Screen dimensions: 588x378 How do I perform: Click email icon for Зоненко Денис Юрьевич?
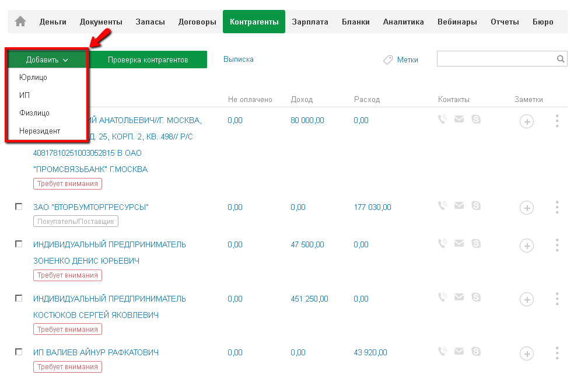click(x=459, y=243)
